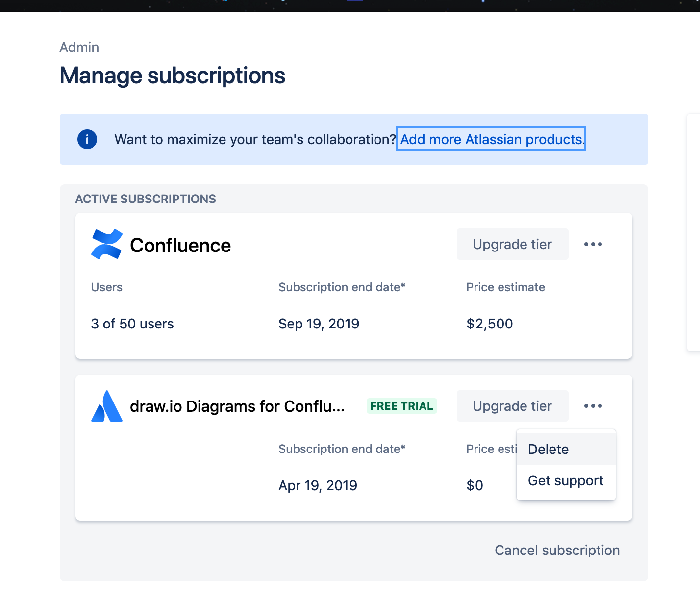This screenshot has height=603, width=700.
Task: Click Cancel subscription
Action: [x=557, y=550]
